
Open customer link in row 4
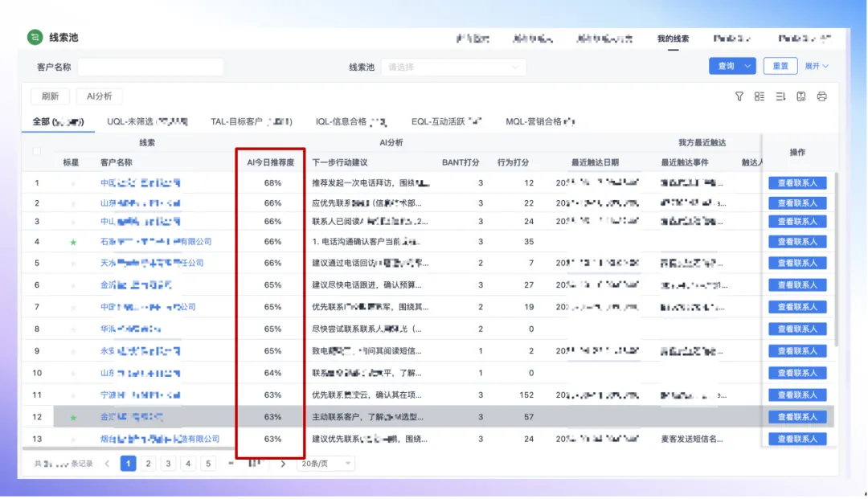tap(156, 242)
